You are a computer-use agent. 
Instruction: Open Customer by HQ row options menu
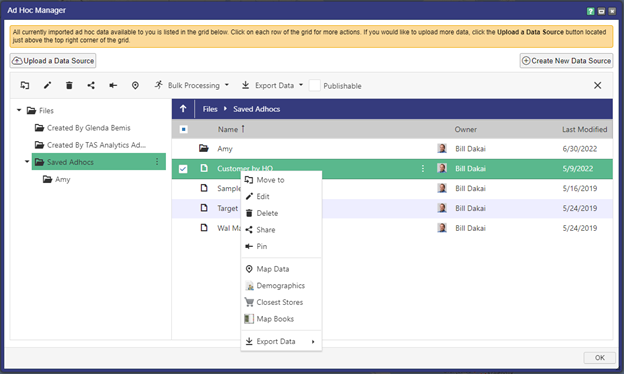tap(423, 169)
